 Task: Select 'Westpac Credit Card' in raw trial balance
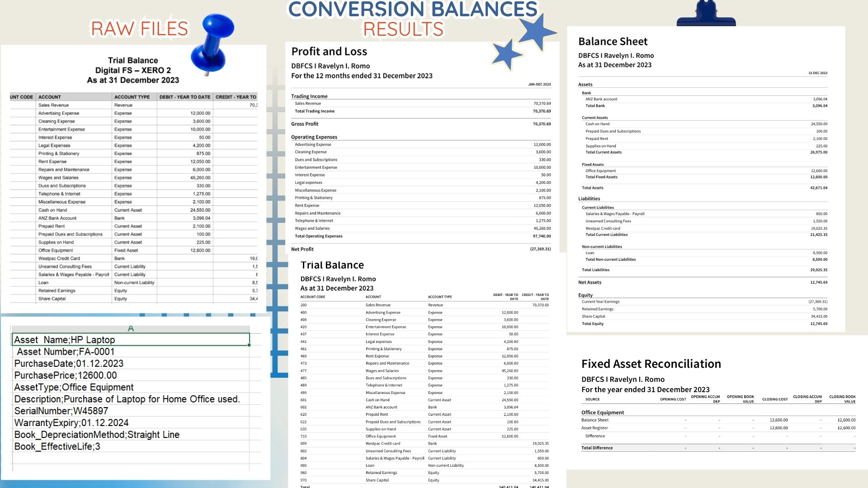[59, 258]
